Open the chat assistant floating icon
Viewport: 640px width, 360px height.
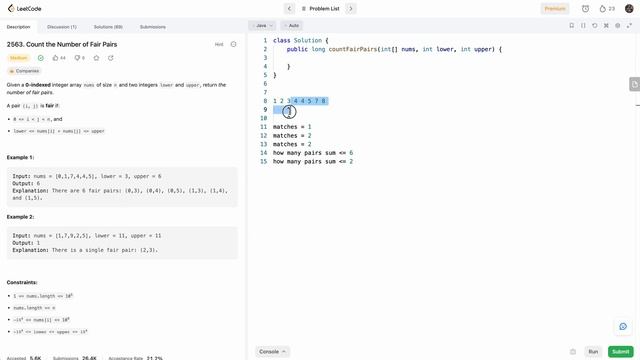tap(623, 326)
